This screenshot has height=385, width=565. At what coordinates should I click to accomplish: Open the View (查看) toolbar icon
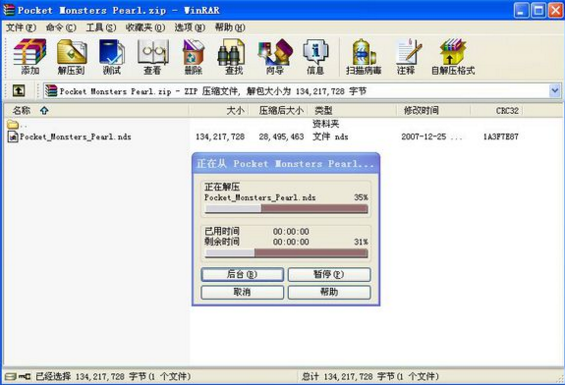click(x=153, y=57)
